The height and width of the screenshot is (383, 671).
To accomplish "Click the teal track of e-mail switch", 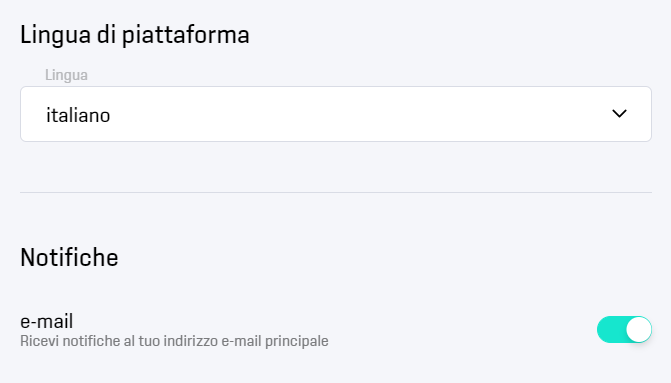I will (611, 330).
